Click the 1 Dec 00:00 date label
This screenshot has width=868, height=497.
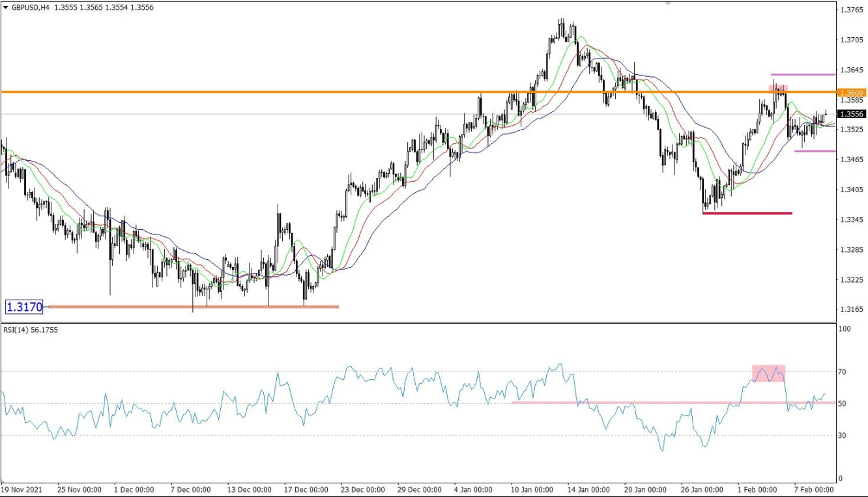point(136,489)
